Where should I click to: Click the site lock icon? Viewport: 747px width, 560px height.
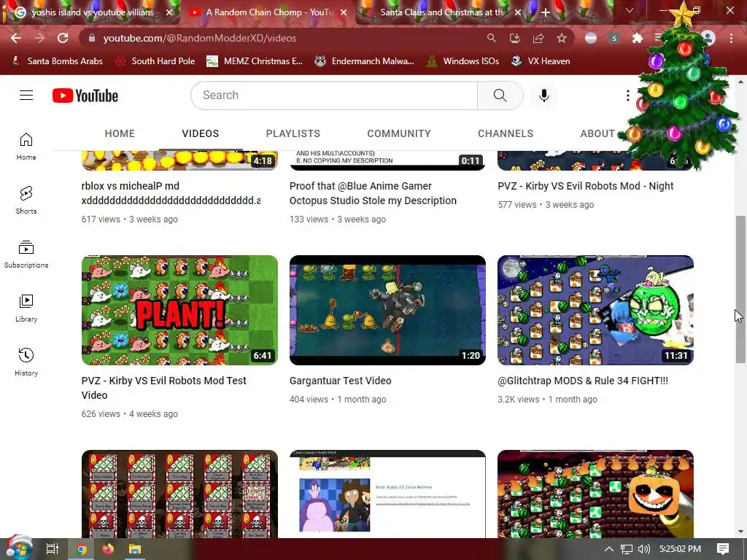pos(92,38)
